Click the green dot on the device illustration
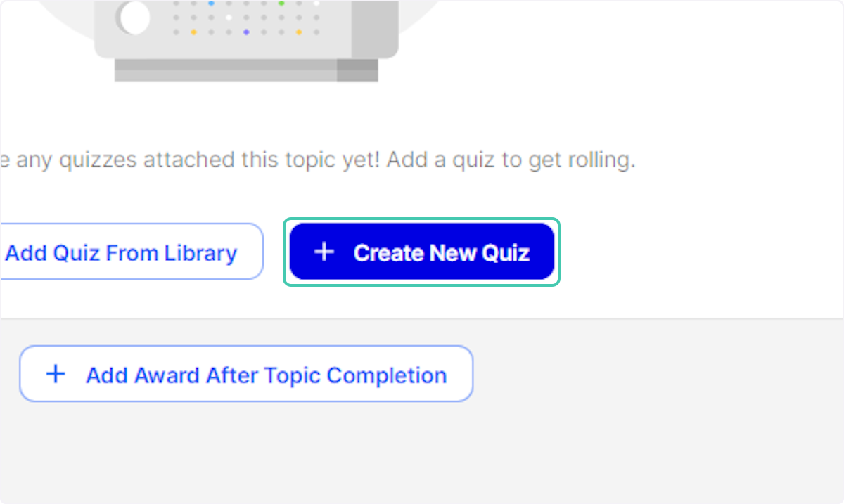844x504 pixels. 281,4
